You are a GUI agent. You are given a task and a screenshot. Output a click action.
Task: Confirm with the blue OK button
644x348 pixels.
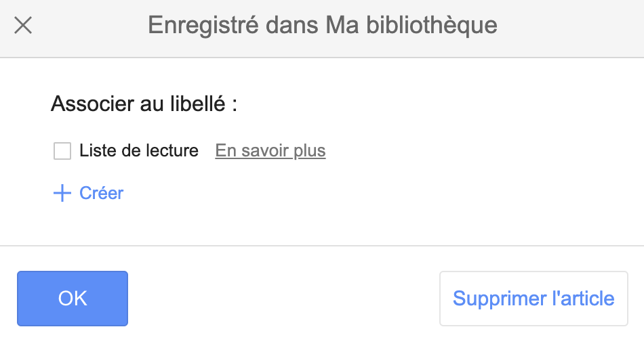click(x=73, y=299)
